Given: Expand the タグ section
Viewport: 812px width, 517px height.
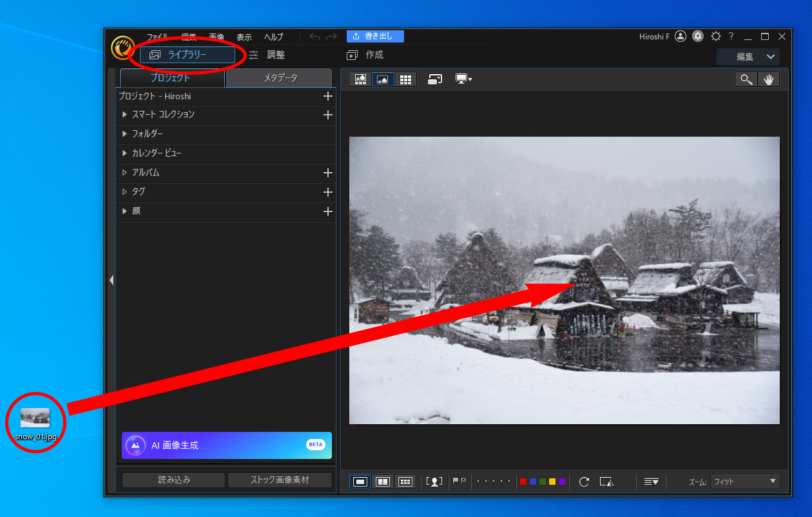Looking at the screenshot, I should [x=125, y=192].
